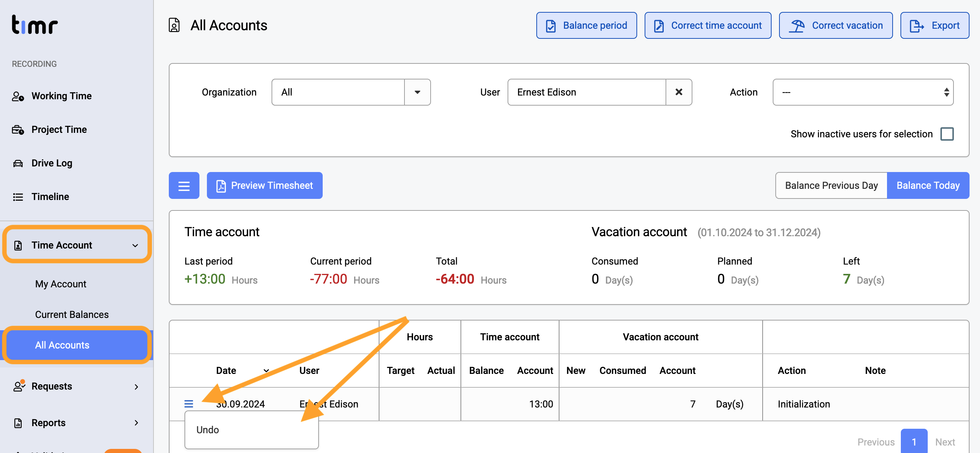Click the Consumed column header
Screen dimensions: 980x453
(x=622, y=371)
